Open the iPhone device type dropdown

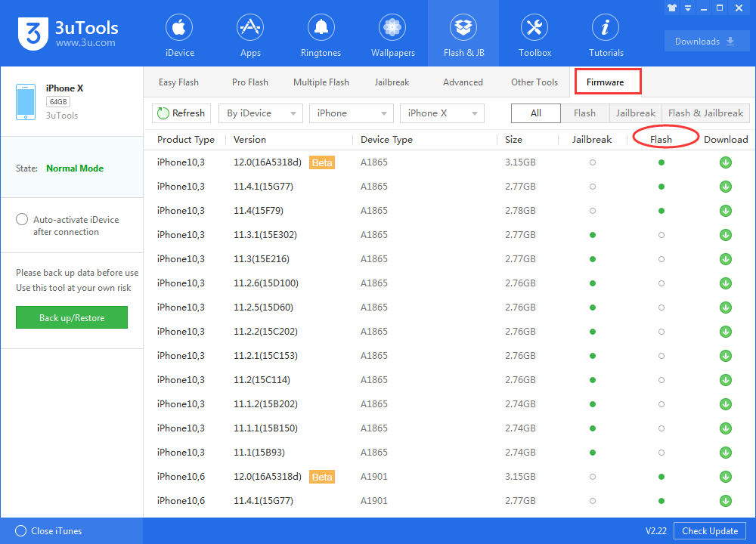click(351, 113)
